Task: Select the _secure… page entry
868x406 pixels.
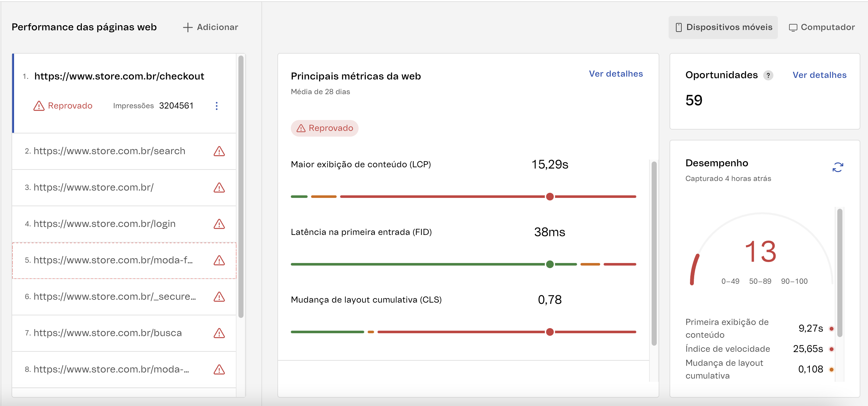Action: [x=114, y=296]
